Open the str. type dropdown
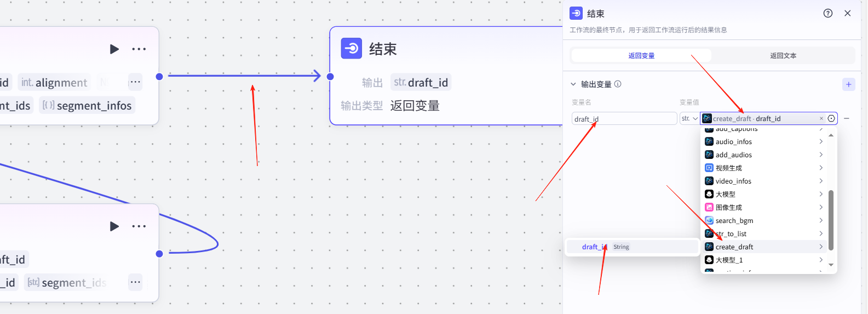 [x=689, y=118]
